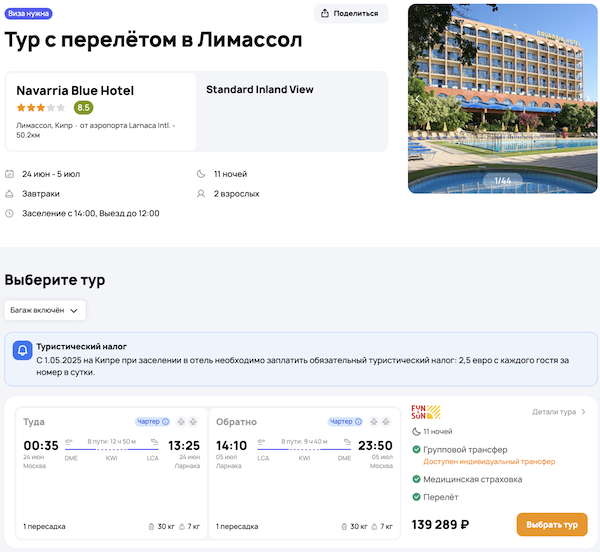Click the tourist tax bell notification icon
Image resolution: width=600 pixels, height=552 pixels.
pos(22,351)
